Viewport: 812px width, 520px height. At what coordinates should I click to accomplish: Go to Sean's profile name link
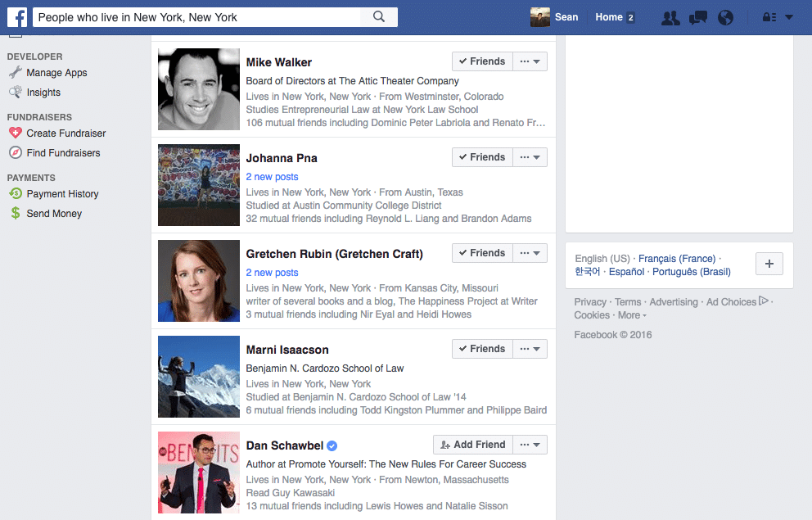click(x=566, y=17)
